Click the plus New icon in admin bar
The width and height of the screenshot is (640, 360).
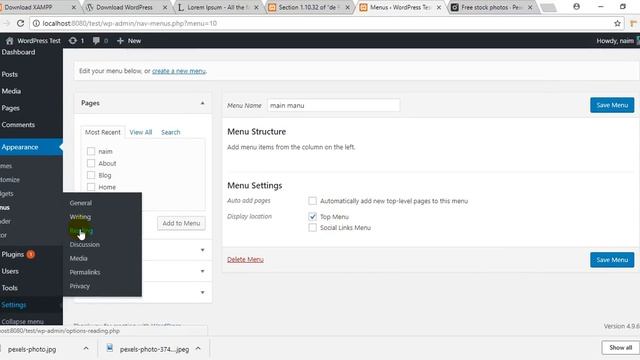120,41
